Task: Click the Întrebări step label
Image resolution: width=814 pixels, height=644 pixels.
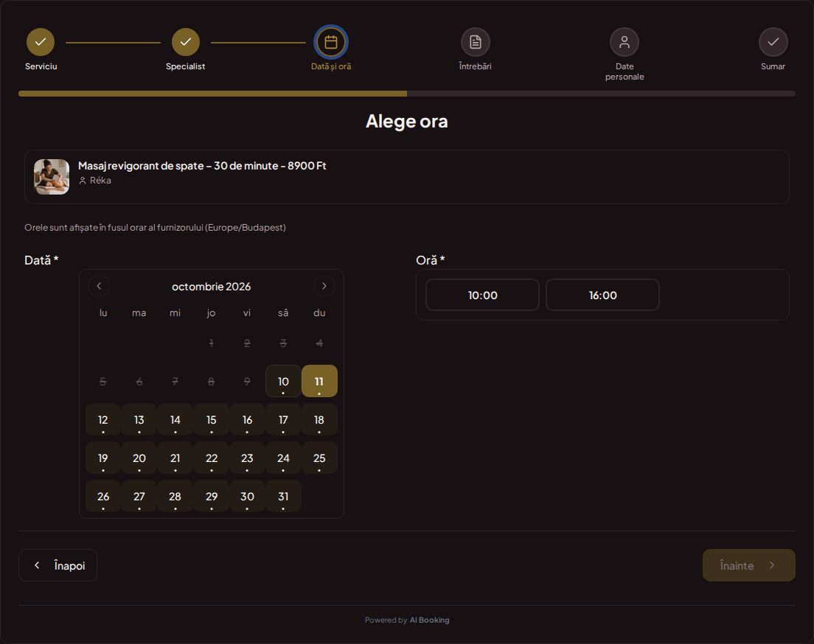Action: point(475,66)
